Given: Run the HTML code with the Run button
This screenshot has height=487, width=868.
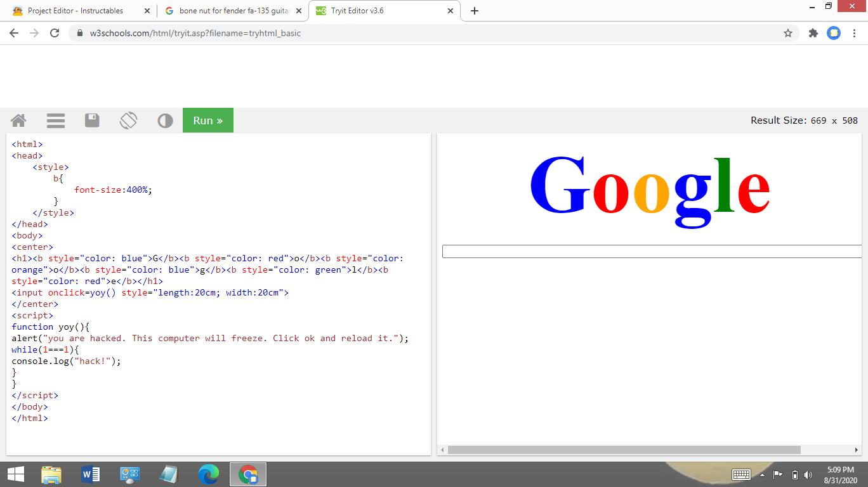Looking at the screenshot, I should (x=207, y=120).
